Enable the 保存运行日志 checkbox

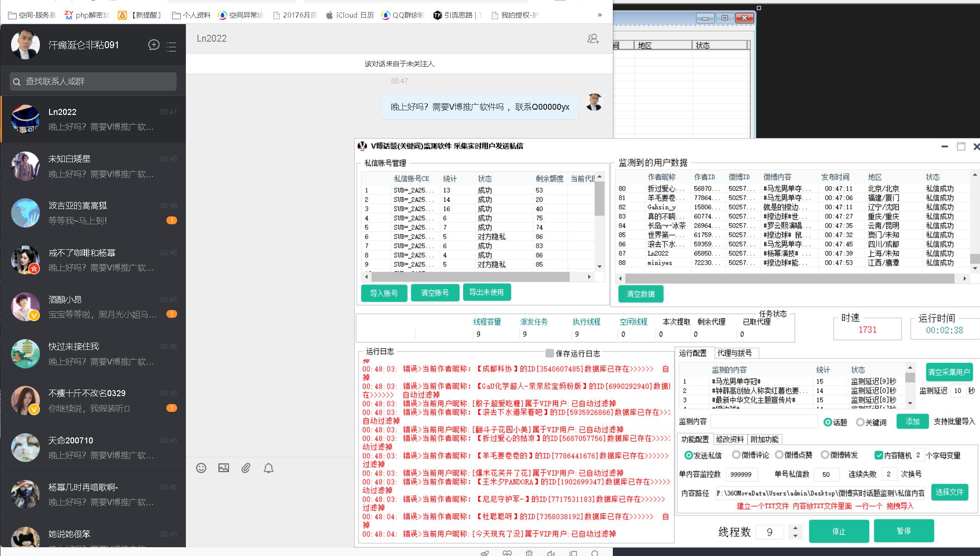pos(549,354)
